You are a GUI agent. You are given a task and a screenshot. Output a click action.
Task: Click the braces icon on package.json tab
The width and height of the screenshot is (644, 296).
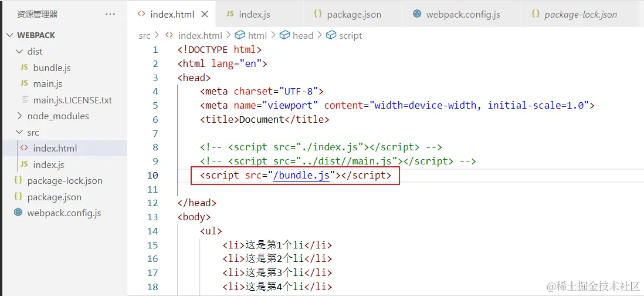pos(317,14)
